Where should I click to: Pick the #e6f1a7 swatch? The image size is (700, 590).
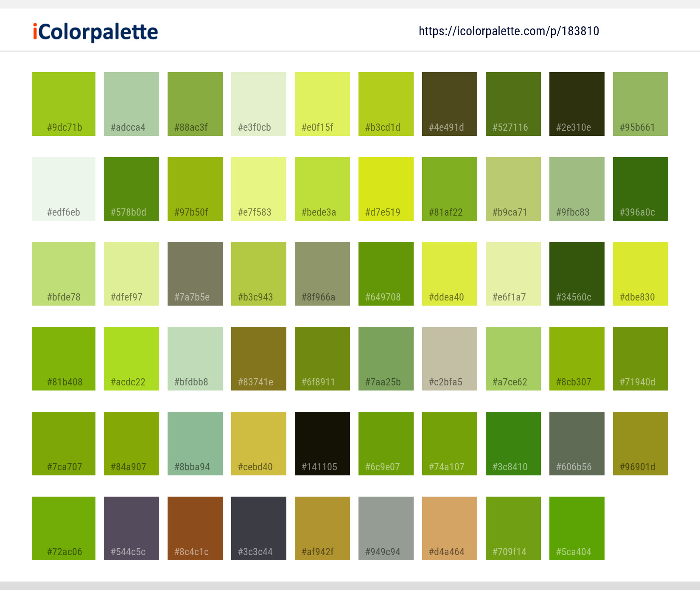(x=513, y=274)
